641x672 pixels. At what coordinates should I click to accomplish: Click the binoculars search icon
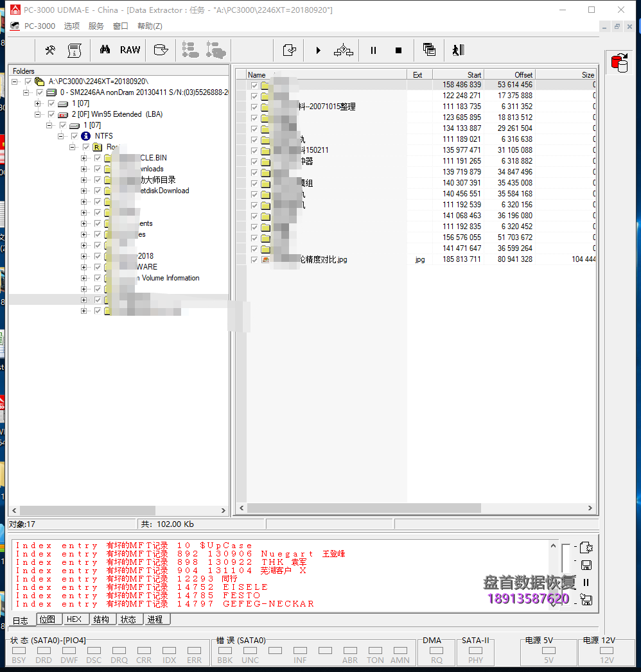104,50
